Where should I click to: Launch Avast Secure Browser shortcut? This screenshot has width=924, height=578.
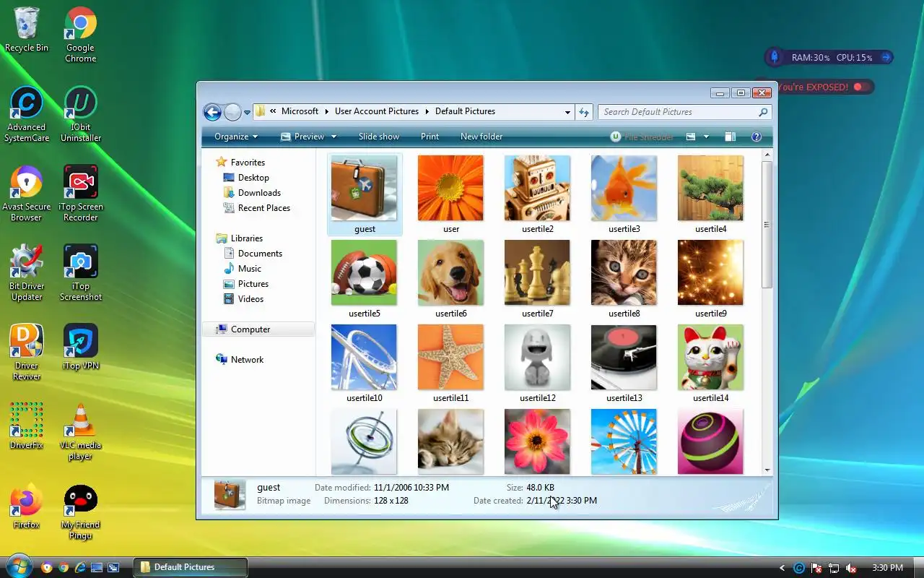coord(27,194)
